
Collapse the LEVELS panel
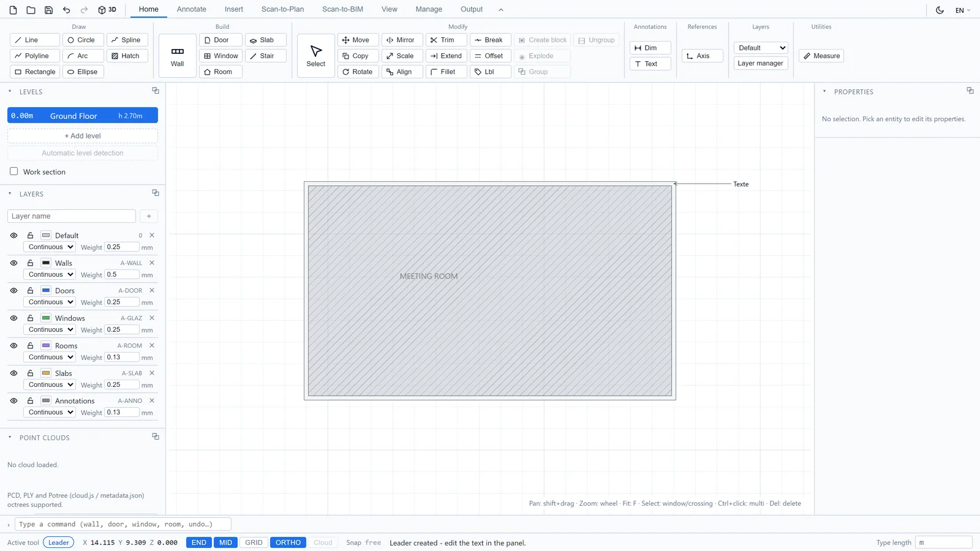click(10, 91)
